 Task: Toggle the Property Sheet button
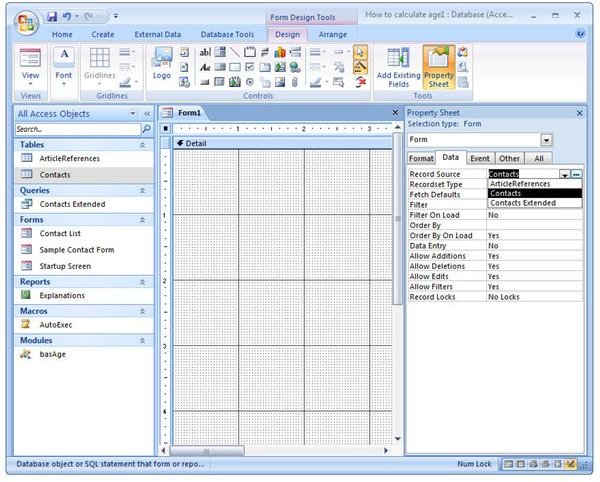pyautogui.click(x=438, y=66)
